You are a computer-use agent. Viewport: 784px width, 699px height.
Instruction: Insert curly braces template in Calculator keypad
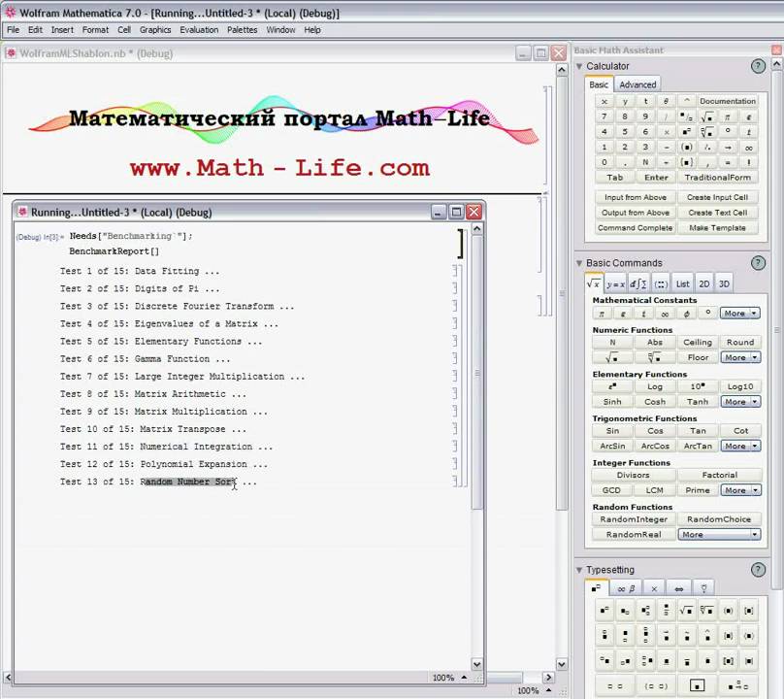687,163
